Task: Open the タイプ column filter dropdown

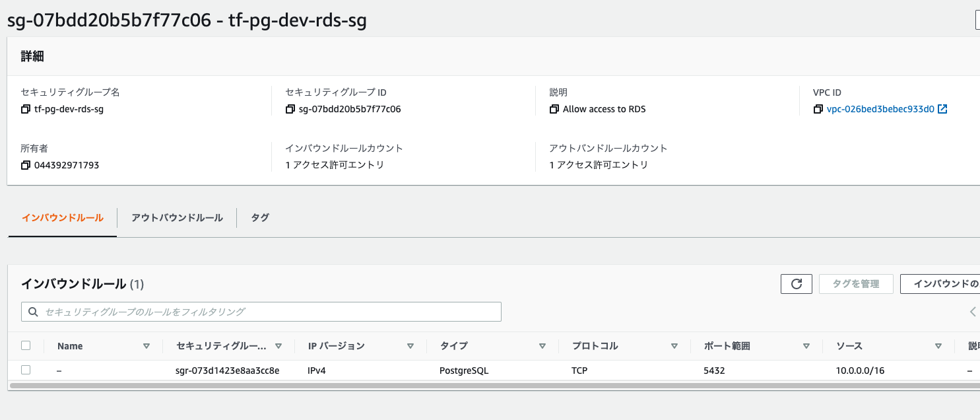Action: pyautogui.click(x=542, y=345)
